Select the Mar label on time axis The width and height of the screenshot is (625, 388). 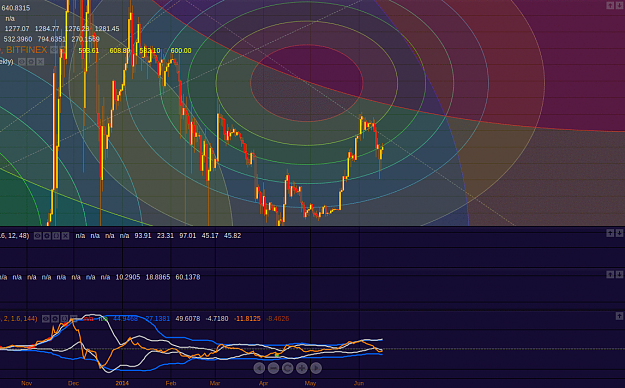tap(215, 383)
